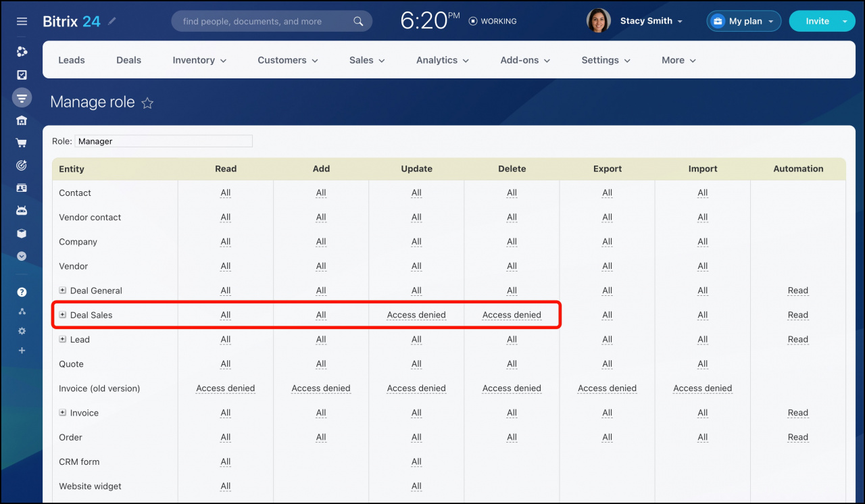Open the Stacy Smith user dropdown
This screenshot has height=504, width=865.
pos(651,21)
